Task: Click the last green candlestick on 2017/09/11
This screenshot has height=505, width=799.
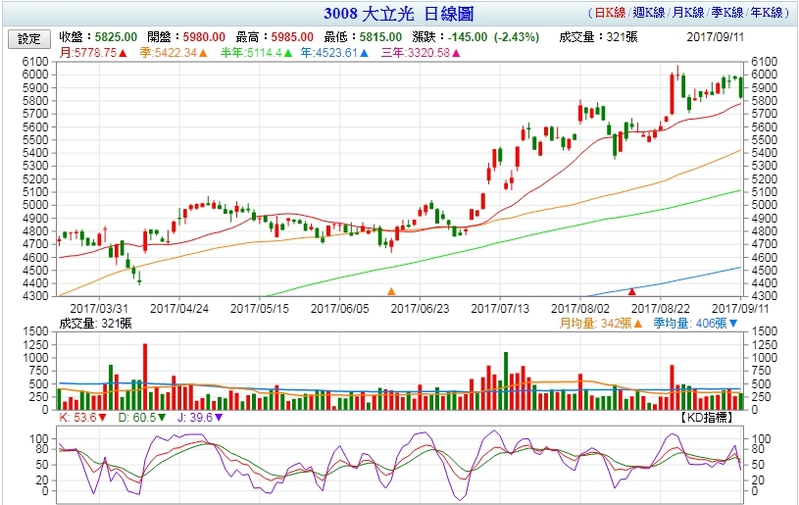Action: point(741,88)
